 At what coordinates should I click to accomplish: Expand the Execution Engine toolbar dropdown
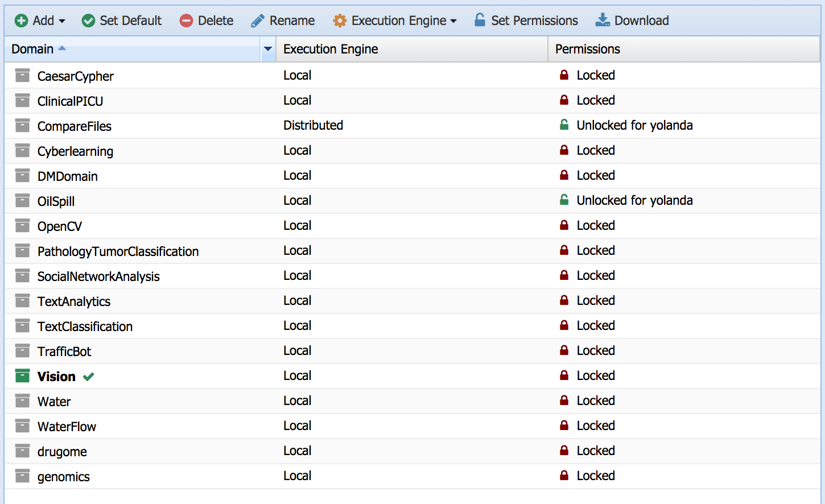[x=453, y=21]
